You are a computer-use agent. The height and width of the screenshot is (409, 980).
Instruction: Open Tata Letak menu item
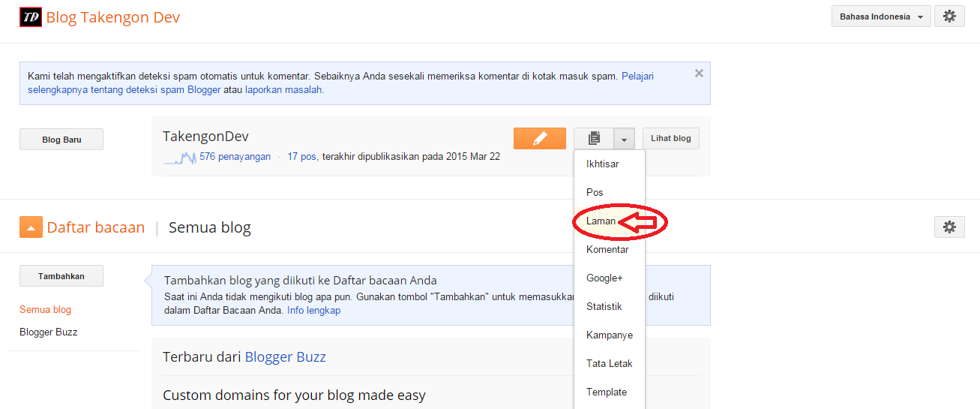click(x=609, y=363)
